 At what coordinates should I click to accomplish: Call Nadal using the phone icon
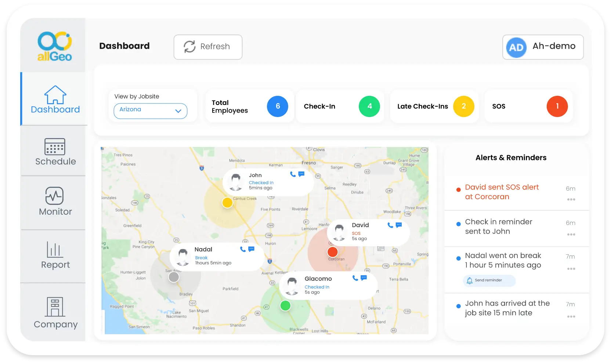click(x=243, y=249)
